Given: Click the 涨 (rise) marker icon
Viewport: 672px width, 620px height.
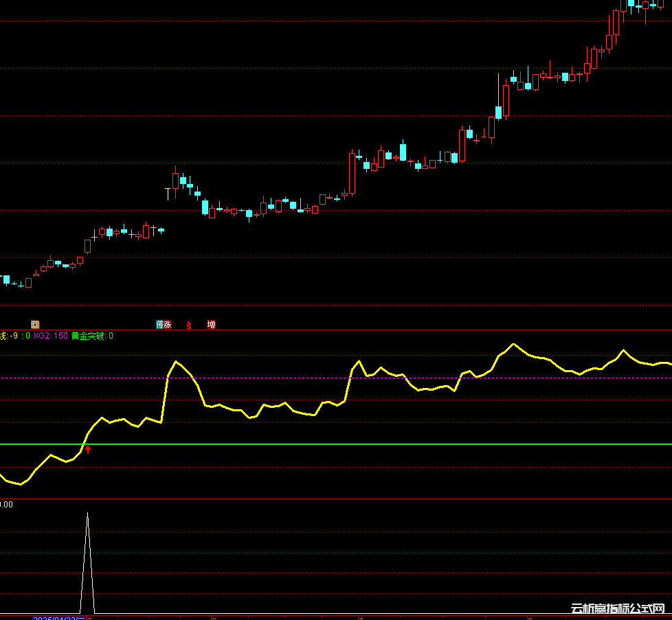Looking at the screenshot, I should click(167, 324).
